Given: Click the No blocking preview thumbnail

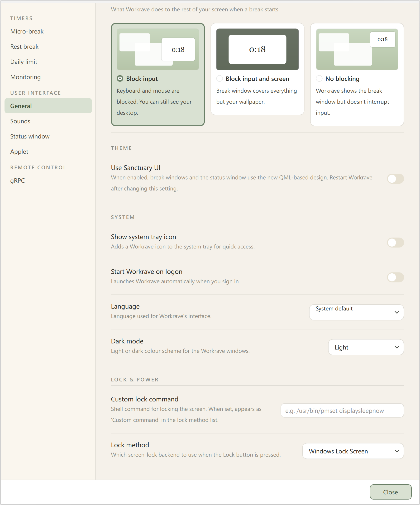Looking at the screenshot, I should pyautogui.click(x=357, y=49).
